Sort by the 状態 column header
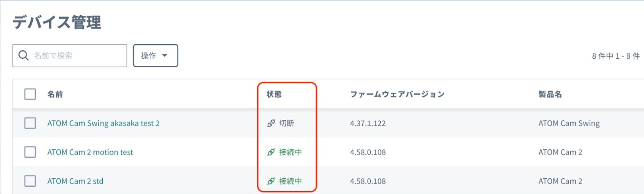Image resolution: width=644 pixels, height=194 pixels. 274,94
